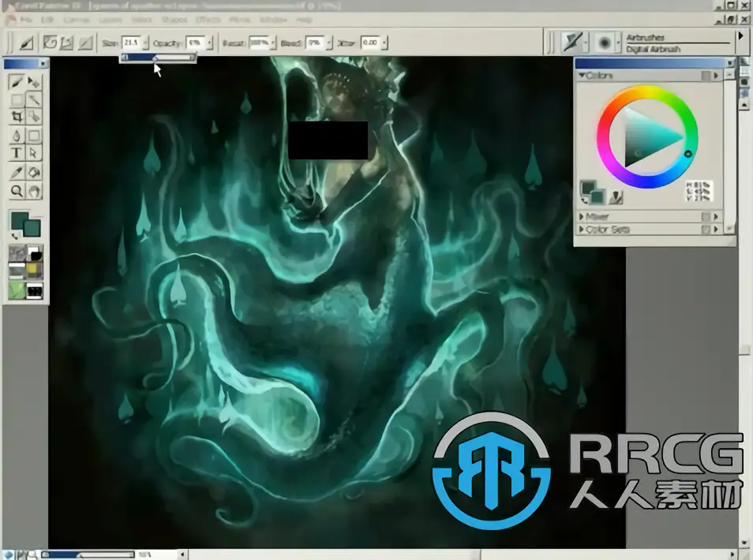753x560 pixels.
Task: Click the hue ring handle
Action: coord(687,154)
